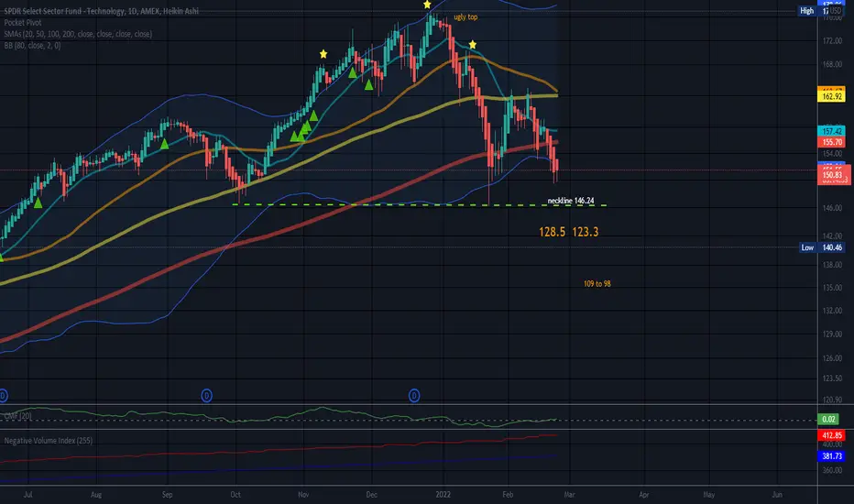Click the red 150.83 current price tag

832,175
